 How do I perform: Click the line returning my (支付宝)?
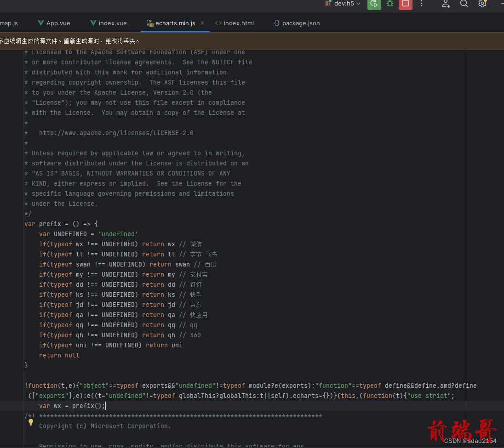pyautogui.click(x=123, y=275)
